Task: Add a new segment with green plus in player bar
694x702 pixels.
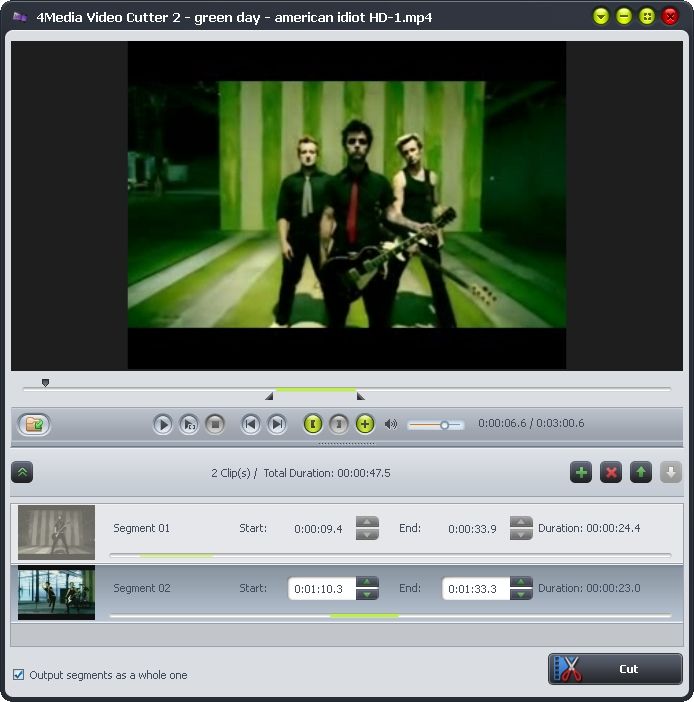Action: [365, 424]
